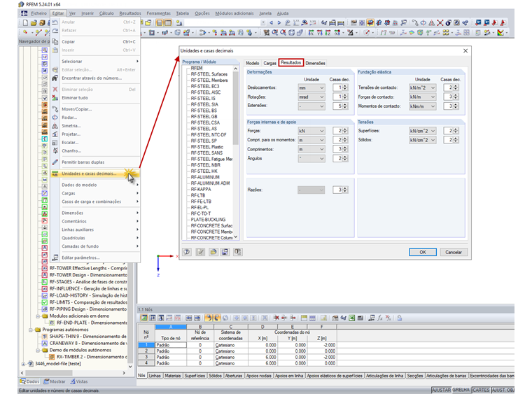Switch to the Mostrar navigator tab
Viewport: 532px width, 394px height.
[55, 381]
